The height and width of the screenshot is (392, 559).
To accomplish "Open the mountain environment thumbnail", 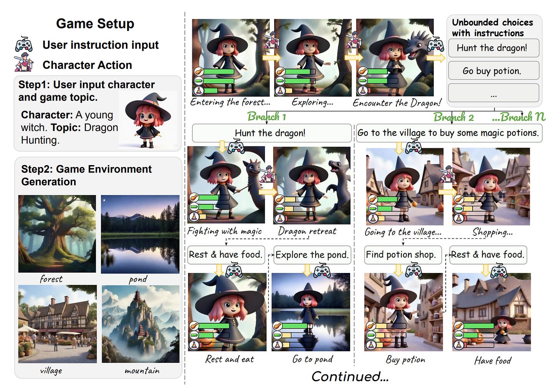I will click(141, 324).
